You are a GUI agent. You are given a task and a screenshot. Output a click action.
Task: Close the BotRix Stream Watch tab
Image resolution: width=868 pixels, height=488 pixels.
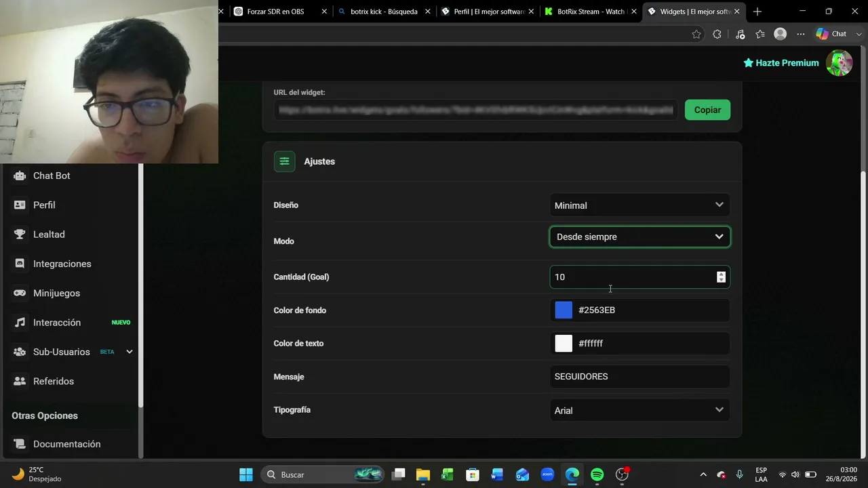634,12
